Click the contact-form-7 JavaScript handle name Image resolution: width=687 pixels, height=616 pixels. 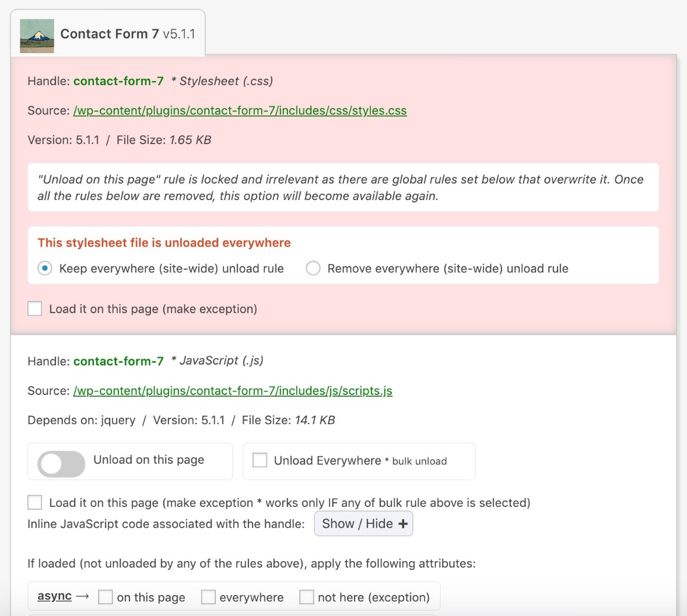(x=118, y=361)
